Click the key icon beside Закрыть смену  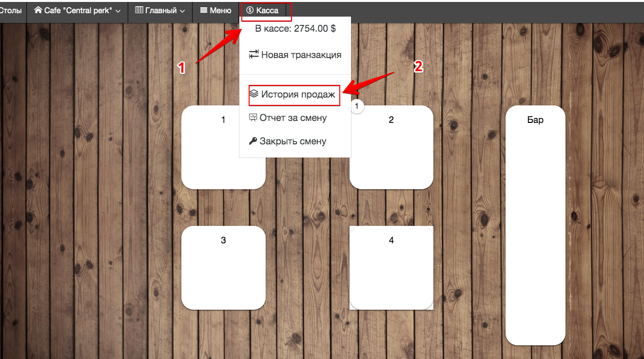click(253, 141)
